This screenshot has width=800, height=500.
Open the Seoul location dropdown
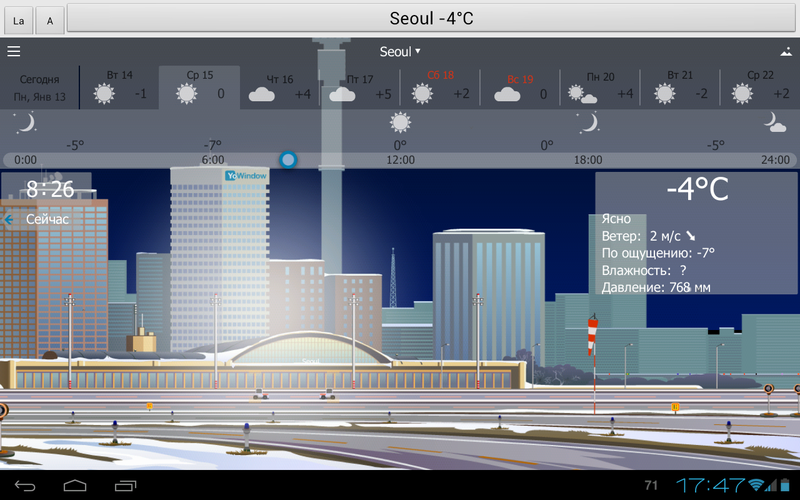pos(399,52)
